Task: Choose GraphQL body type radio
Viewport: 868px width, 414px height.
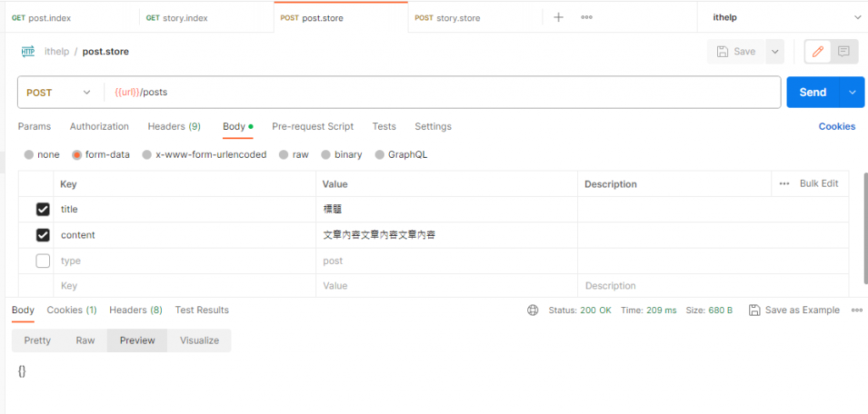Action: [x=380, y=154]
